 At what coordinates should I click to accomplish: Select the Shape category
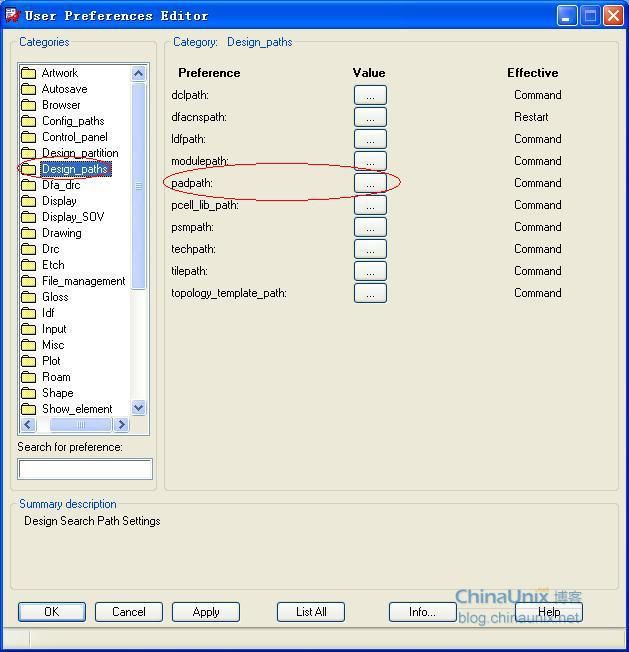(57, 393)
